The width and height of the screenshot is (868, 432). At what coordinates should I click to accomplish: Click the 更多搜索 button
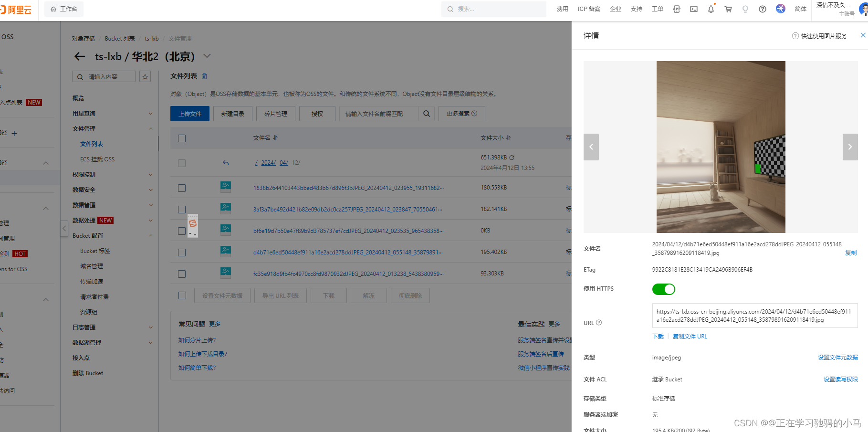(462, 114)
